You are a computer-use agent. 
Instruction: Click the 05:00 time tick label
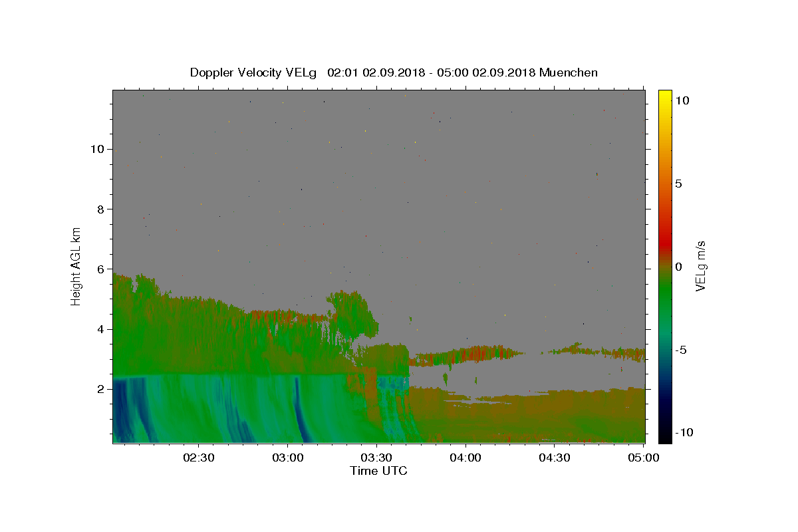click(644, 458)
